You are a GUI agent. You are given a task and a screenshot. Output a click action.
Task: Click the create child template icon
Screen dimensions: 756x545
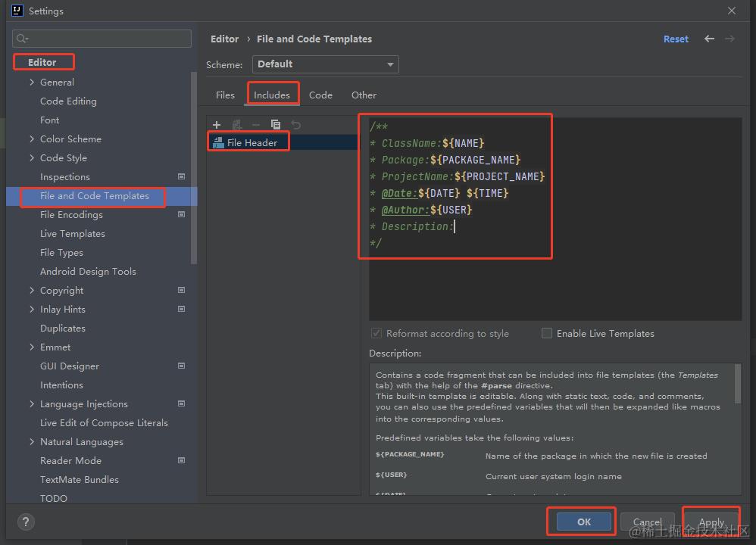(237, 125)
